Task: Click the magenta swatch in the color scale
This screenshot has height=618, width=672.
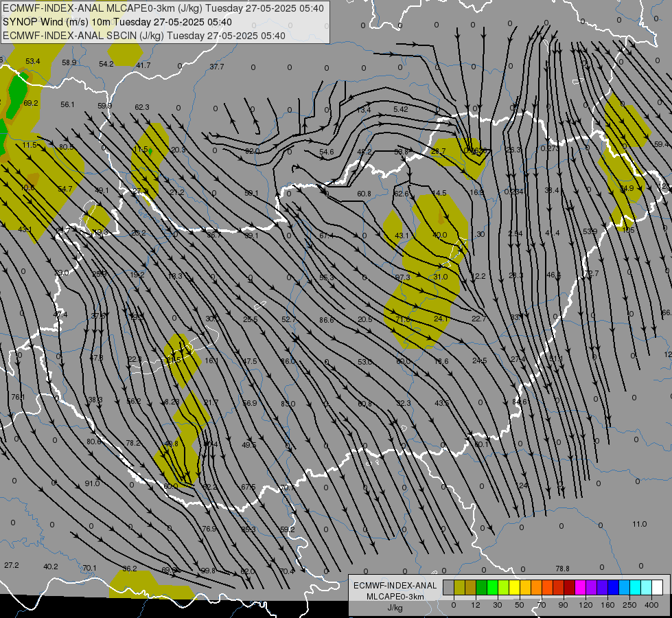Action: pos(580,588)
